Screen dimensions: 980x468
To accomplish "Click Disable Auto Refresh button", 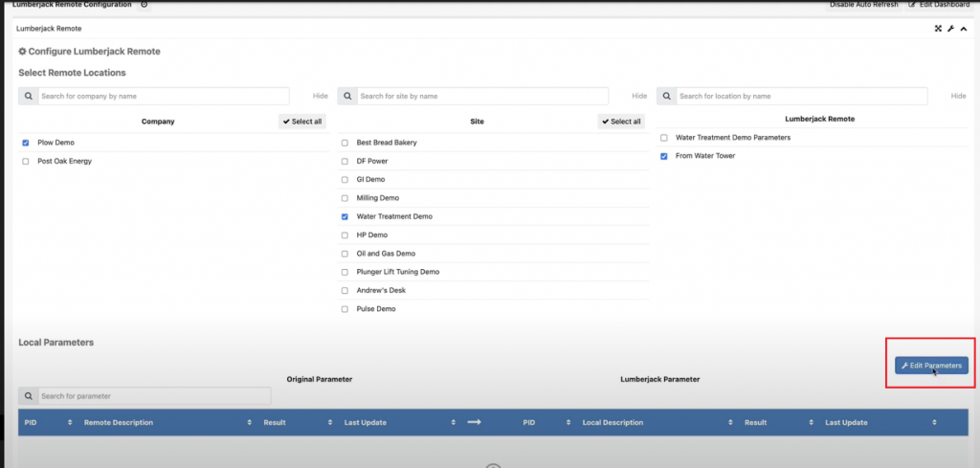I will [864, 5].
